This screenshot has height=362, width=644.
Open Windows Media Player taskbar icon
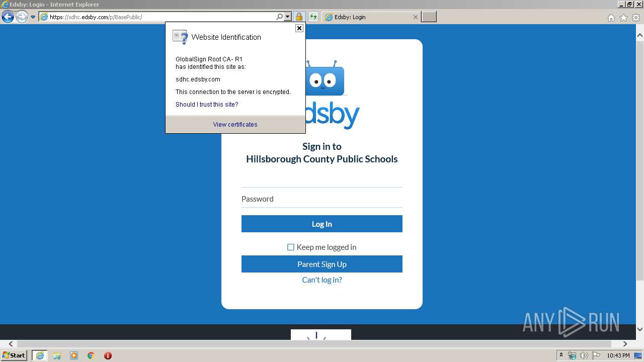click(74, 355)
